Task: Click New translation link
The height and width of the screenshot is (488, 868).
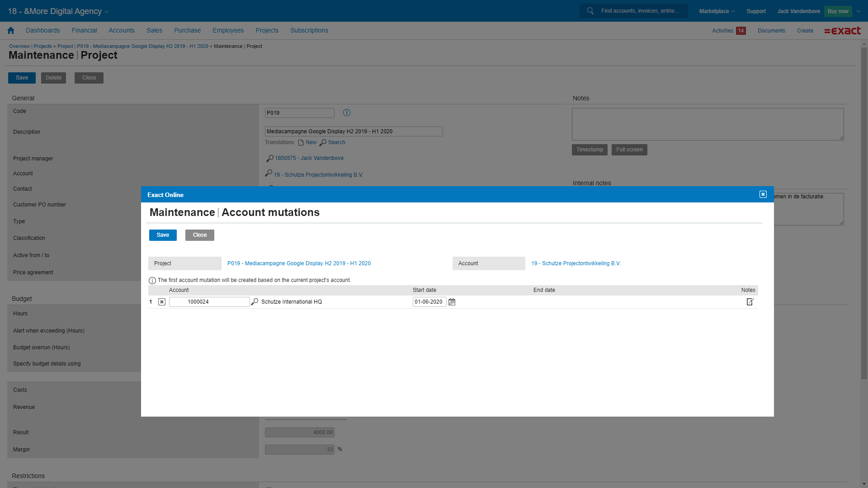Action: pyautogui.click(x=311, y=142)
